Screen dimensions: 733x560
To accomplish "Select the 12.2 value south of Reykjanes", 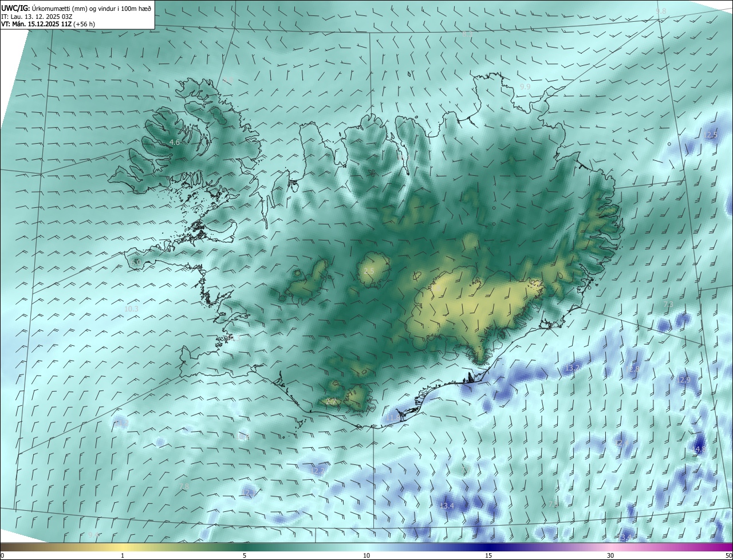I will (x=318, y=471).
